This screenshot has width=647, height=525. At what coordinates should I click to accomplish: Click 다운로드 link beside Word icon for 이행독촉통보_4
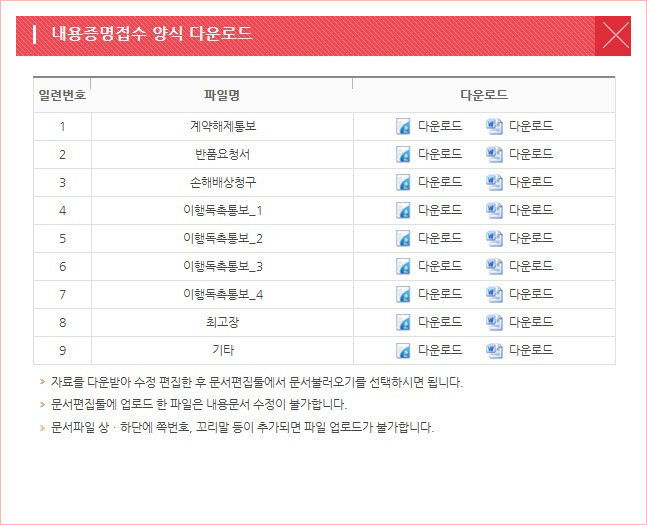pos(531,294)
